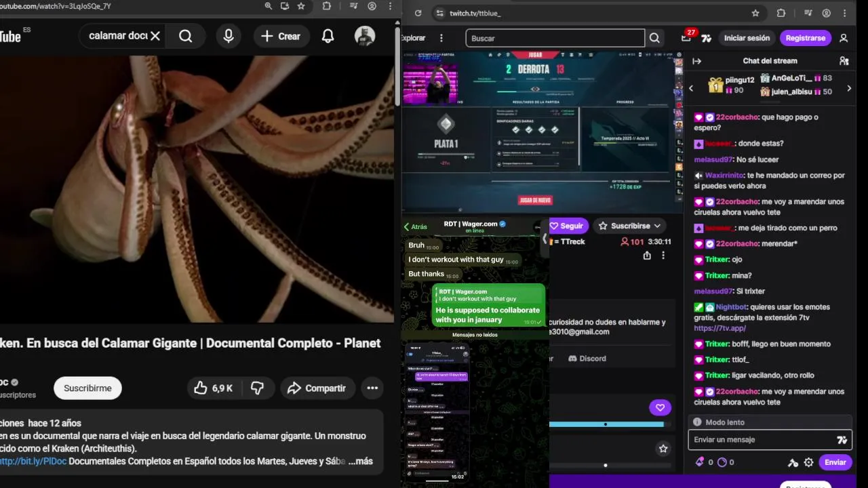The width and height of the screenshot is (868, 488).
Task: Open the phone screenshot in Telegram chat
Action: [437, 412]
